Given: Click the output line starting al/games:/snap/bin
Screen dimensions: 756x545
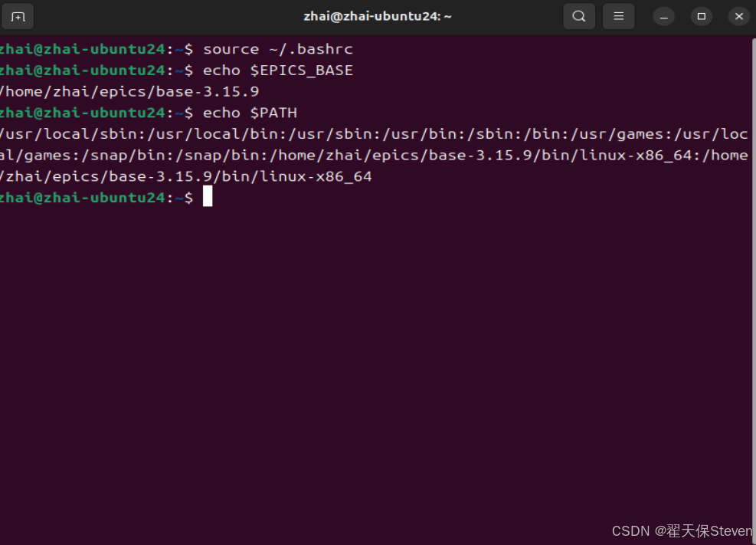Looking at the screenshot, I should (x=374, y=156).
